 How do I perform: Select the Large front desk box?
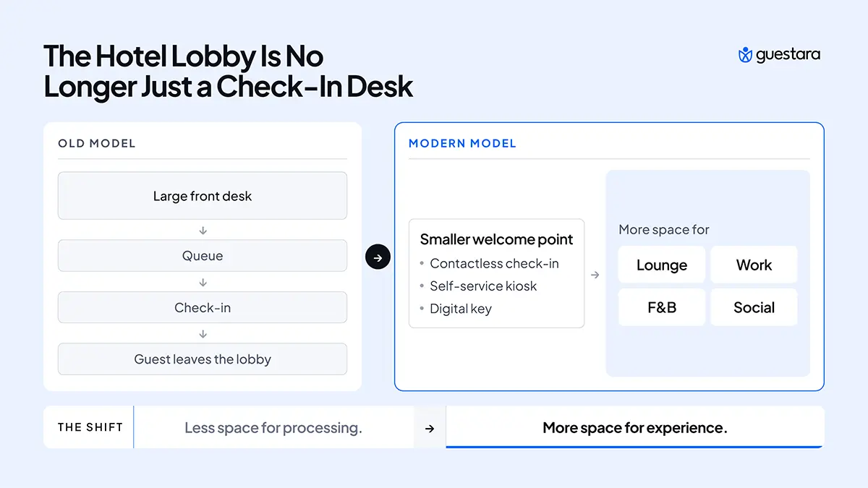pyautogui.click(x=203, y=196)
